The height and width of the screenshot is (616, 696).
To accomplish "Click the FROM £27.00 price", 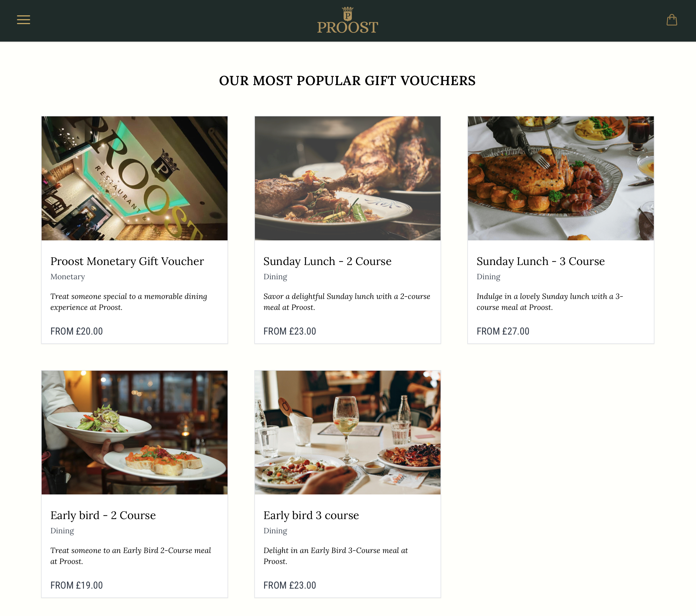I will coord(503,331).
